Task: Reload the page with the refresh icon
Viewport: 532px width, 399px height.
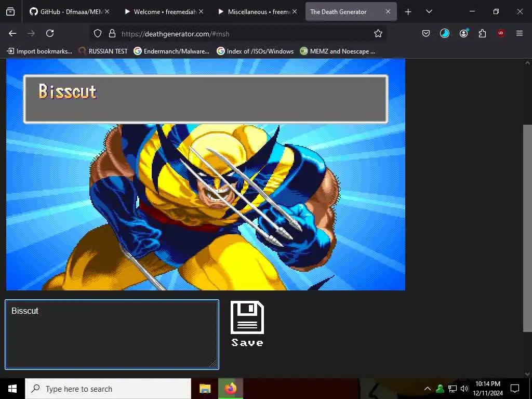Action: coord(50,33)
